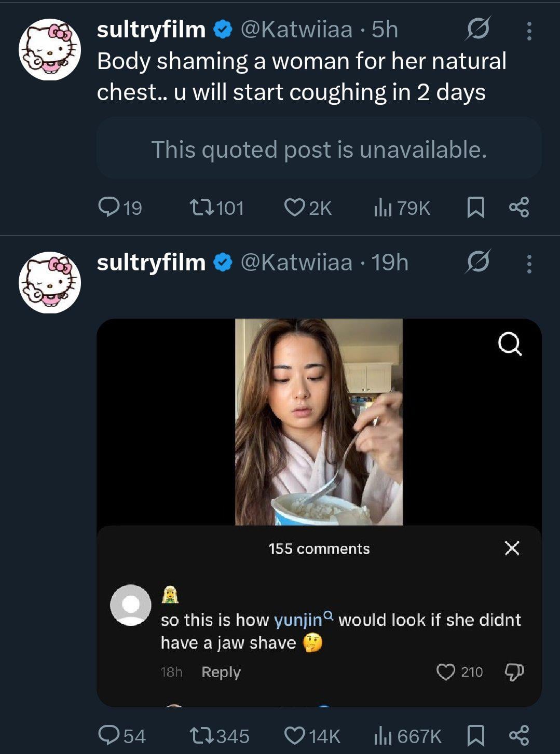View analytics showing 79K views

(x=383, y=208)
